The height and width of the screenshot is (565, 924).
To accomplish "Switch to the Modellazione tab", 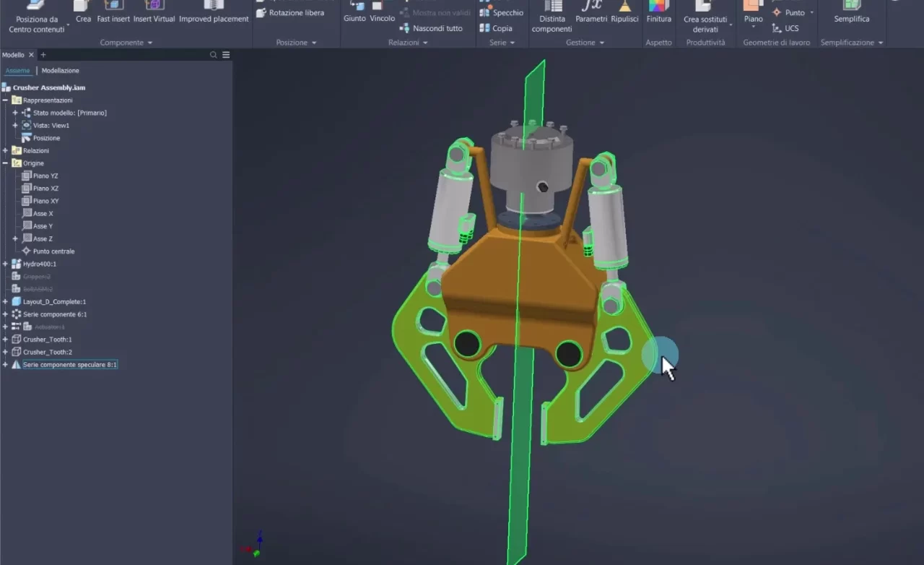I will point(60,70).
